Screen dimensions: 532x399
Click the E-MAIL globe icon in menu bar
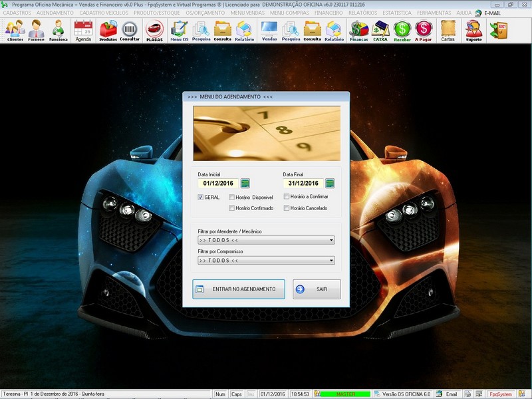(x=478, y=13)
